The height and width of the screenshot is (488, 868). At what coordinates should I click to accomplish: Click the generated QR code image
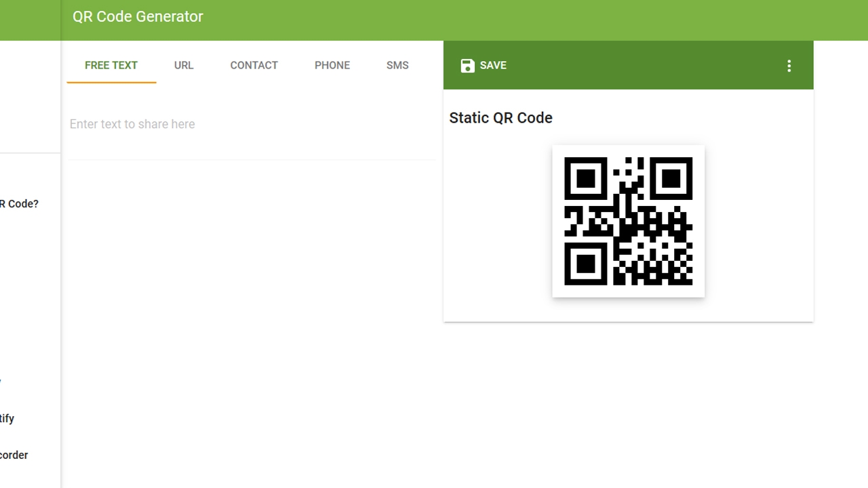point(629,221)
